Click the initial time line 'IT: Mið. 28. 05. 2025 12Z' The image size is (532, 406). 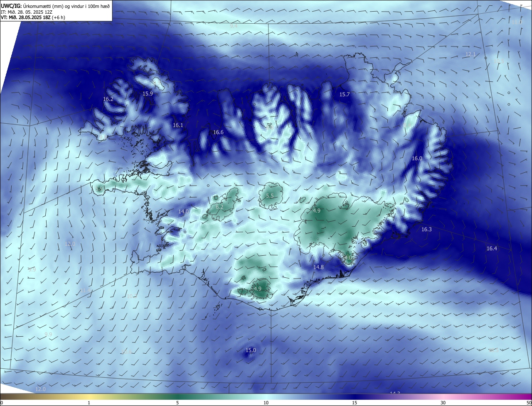pos(27,12)
